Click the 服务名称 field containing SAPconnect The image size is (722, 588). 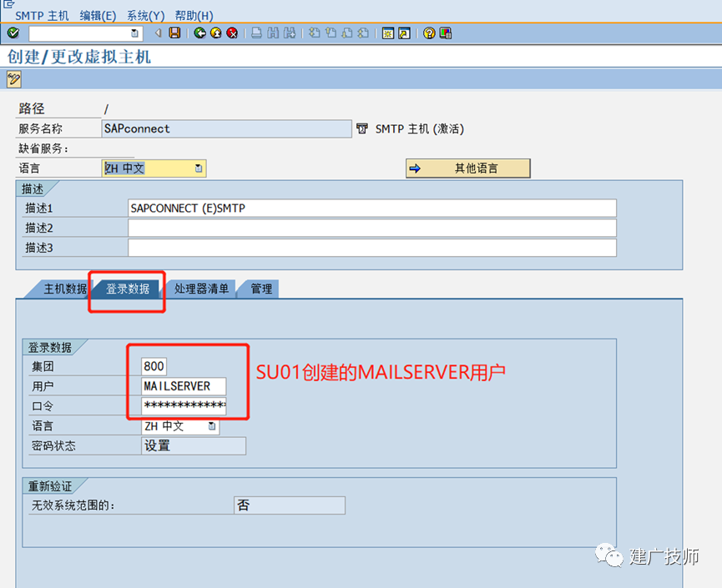point(226,128)
